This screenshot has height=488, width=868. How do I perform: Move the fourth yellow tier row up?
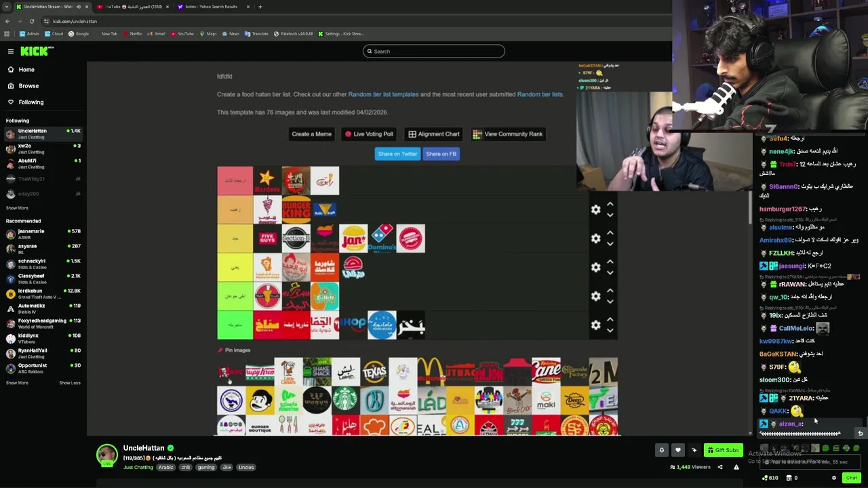pyautogui.click(x=610, y=262)
